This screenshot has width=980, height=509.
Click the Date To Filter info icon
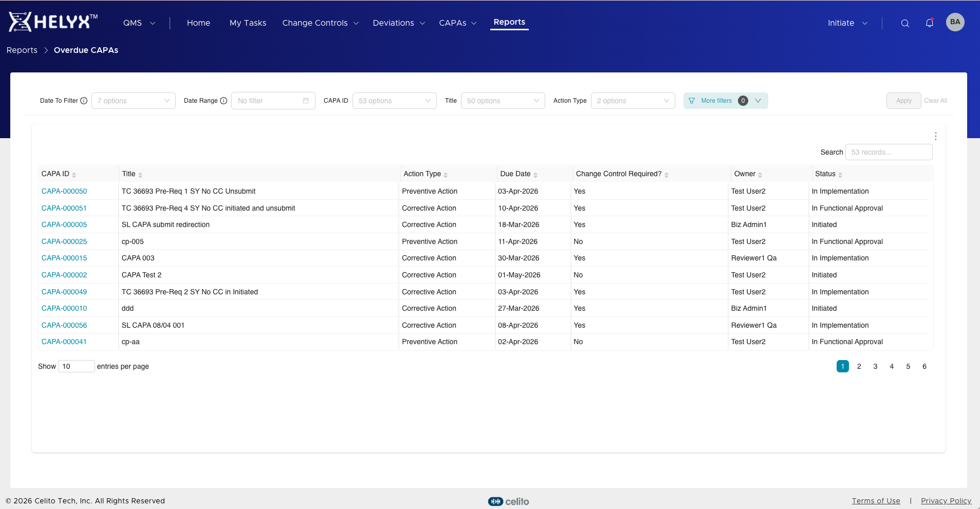point(84,101)
